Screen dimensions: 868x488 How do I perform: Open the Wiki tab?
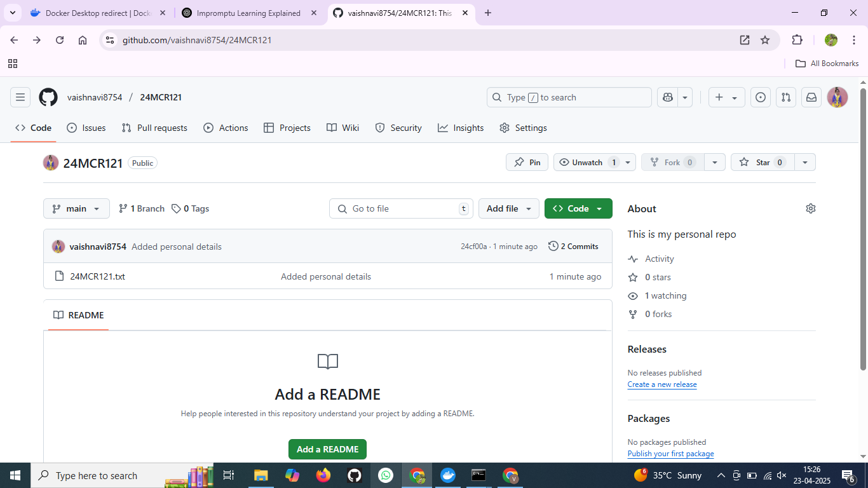pos(343,128)
